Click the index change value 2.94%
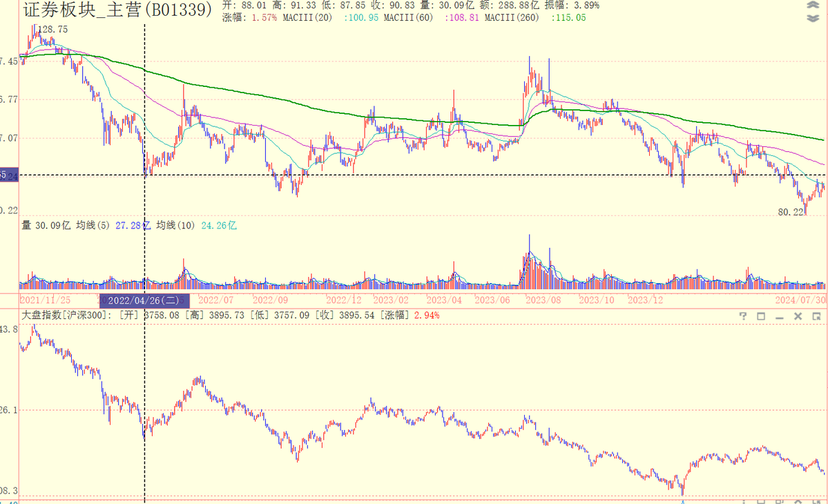The width and height of the screenshot is (828, 504). pyautogui.click(x=427, y=316)
